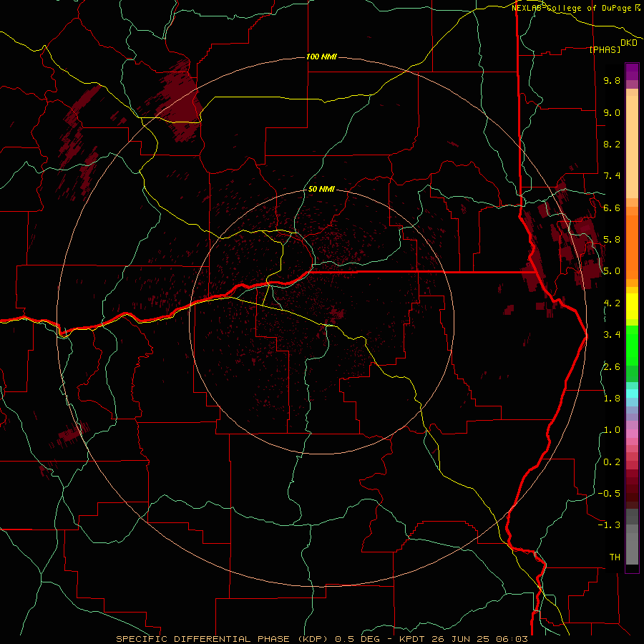
Task: Click the 8.2 legend value
Action: pos(612,144)
